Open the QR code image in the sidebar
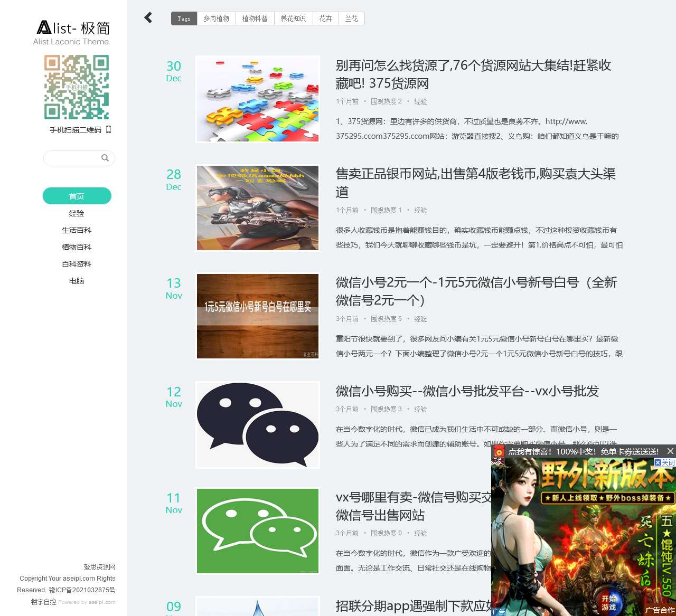Image resolution: width=676 pixels, height=616 pixels. (77, 88)
